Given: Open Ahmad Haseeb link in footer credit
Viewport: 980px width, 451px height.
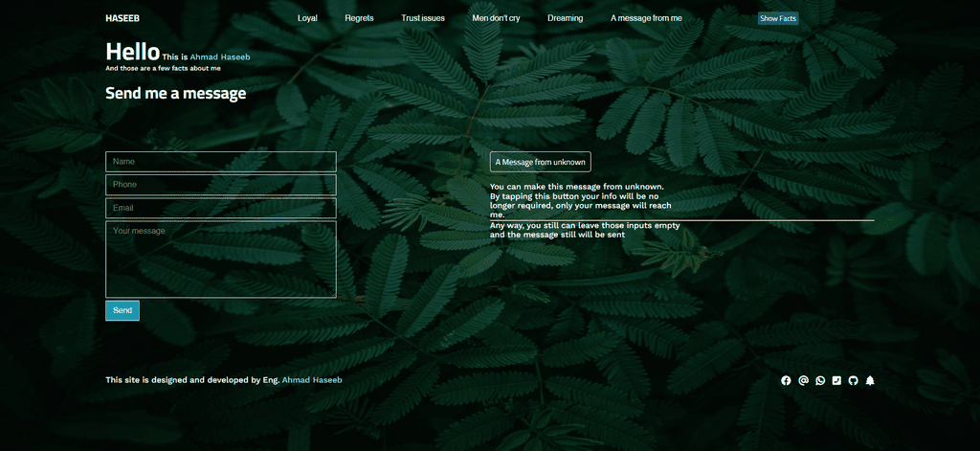Looking at the screenshot, I should (312, 380).
